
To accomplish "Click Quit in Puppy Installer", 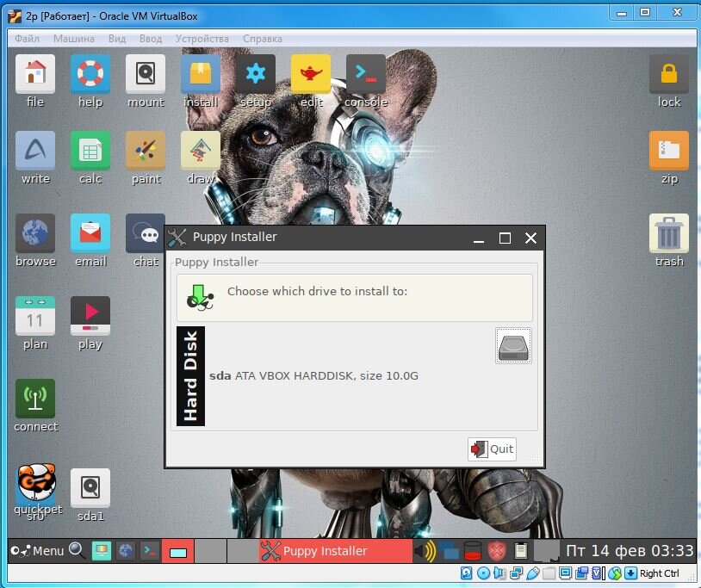I will coord(492,449).
